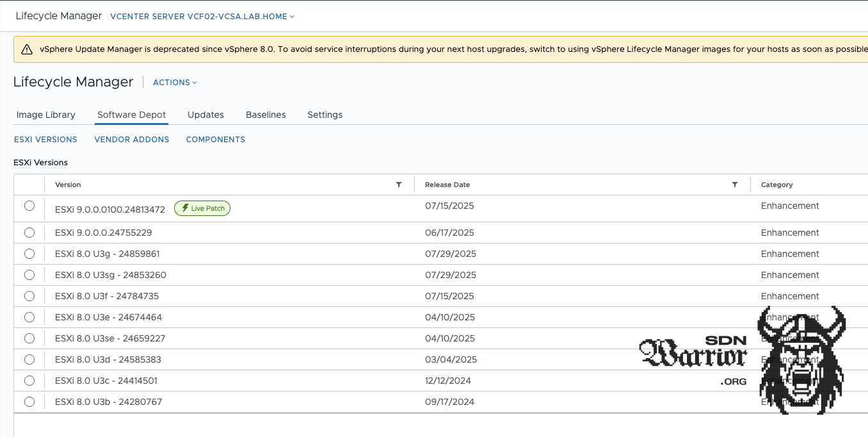Image resolution: width=868 pixels, height=437 pixels.
Task: Select the ESXi 8.0 U3d - 24585383 row
Action: tap(29, 359)
